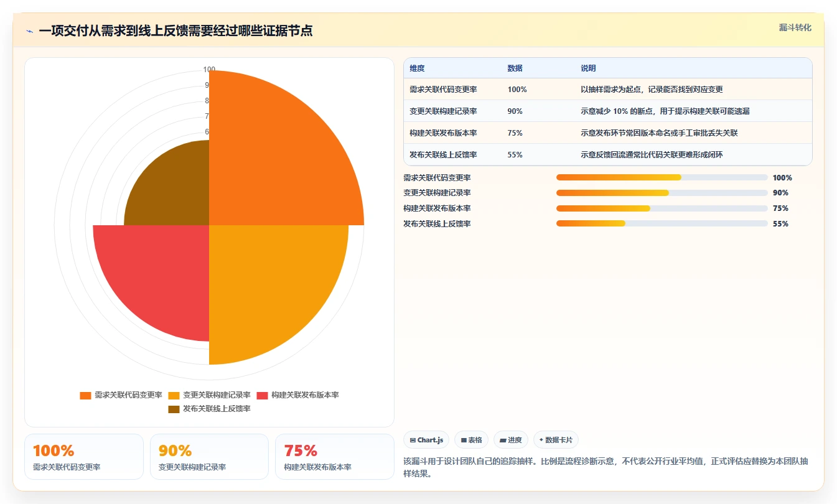Click the yellow 90% data card value
837x504 pixels.
175,451
